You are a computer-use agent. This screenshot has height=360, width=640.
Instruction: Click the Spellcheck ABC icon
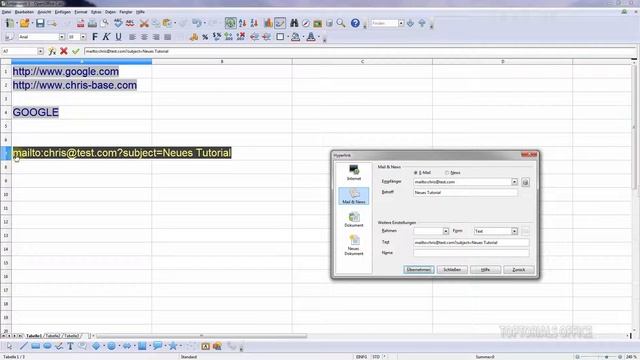point(118,23)
